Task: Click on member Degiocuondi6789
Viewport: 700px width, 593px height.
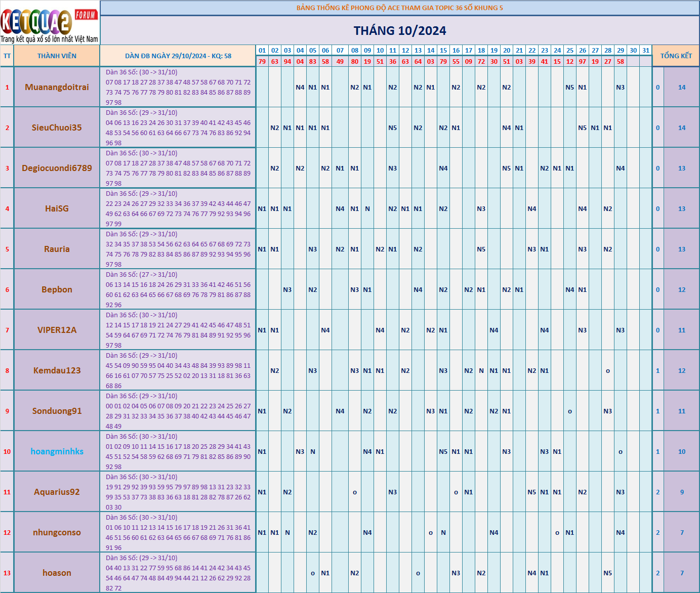Action: tap(57, 168)
